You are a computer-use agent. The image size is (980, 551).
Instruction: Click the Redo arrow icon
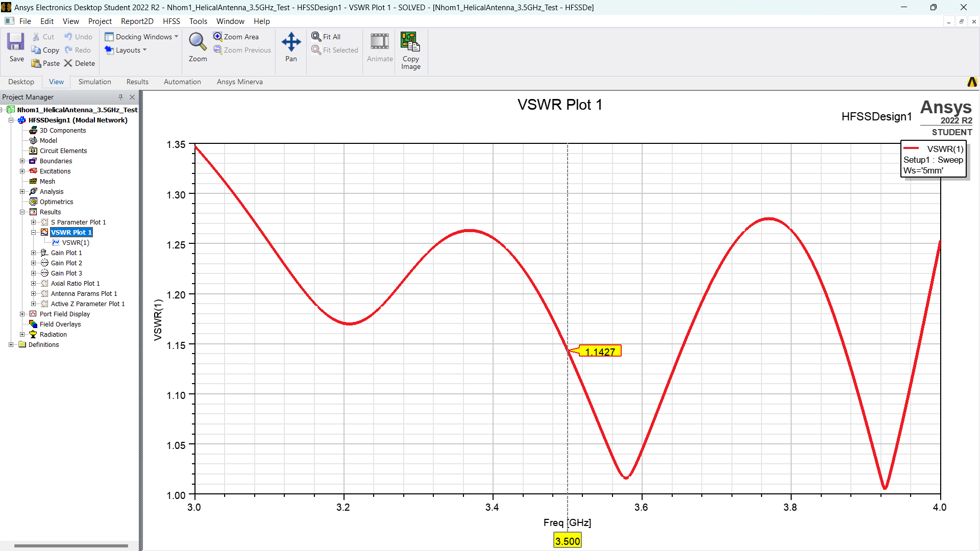(x=68, y=50)
